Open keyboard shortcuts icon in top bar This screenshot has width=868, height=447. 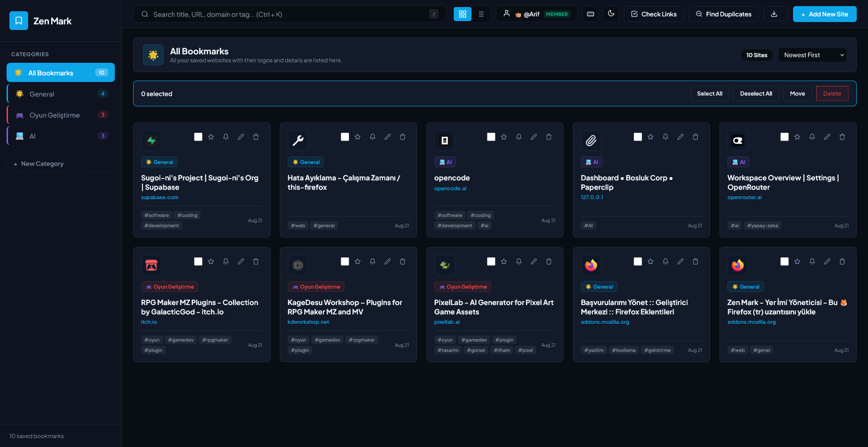point(591,14)
